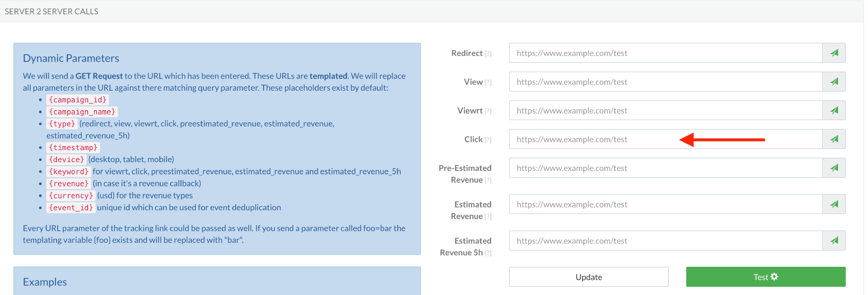Send test request for Pre-Estimated Revenue URL
Viewport: 868px width, 295px height.
click(x=834, y=167)
